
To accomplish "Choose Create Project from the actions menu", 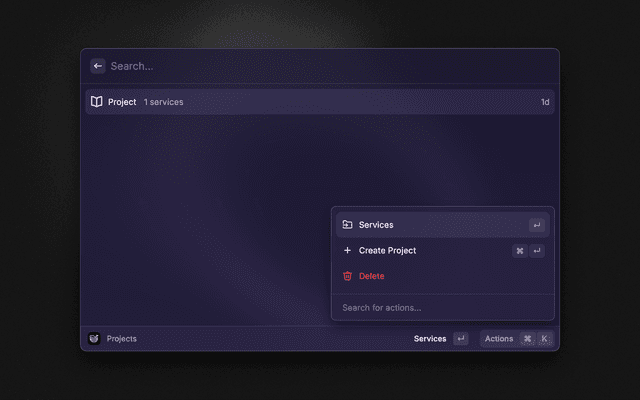I will 420,251.
